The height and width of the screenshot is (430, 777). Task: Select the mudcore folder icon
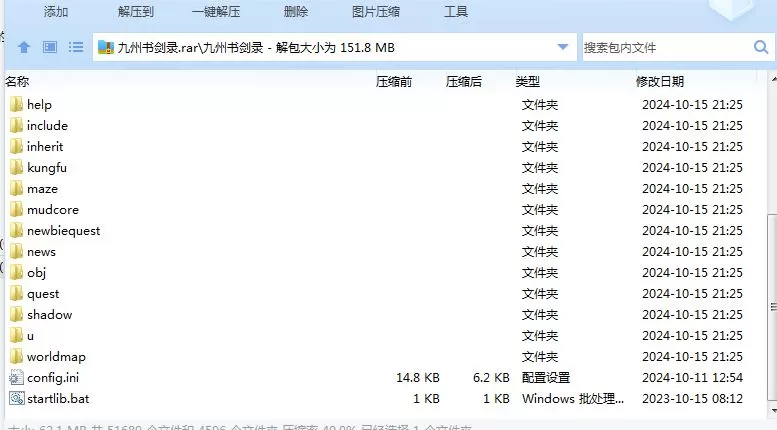(x=16, y=210)
